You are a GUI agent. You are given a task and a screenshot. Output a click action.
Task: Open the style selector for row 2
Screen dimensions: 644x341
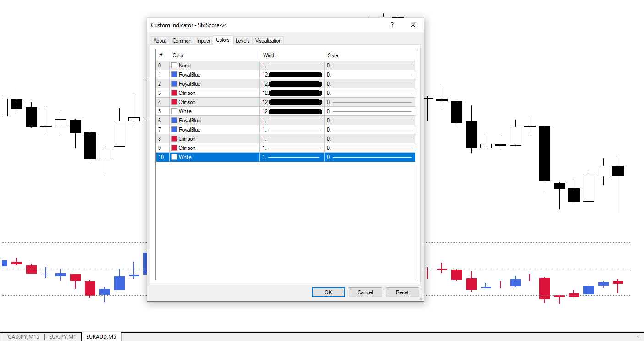coord(370,84)
